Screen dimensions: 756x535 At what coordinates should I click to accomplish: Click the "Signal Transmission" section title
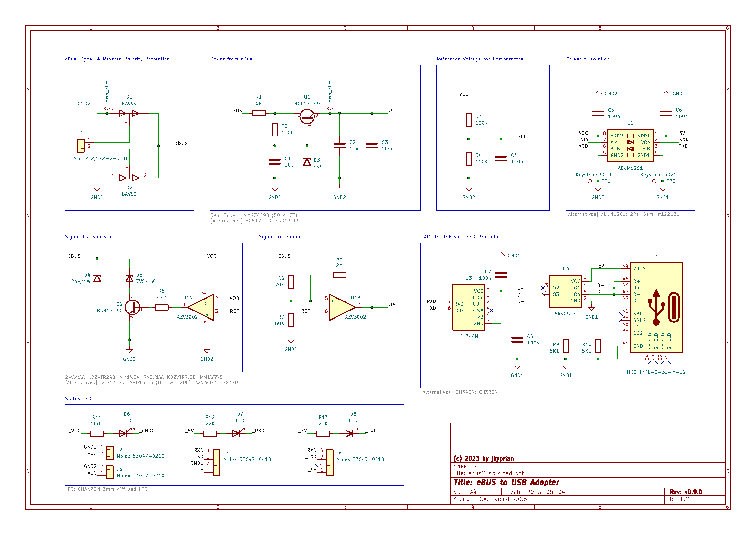click(x=89, y=237)
